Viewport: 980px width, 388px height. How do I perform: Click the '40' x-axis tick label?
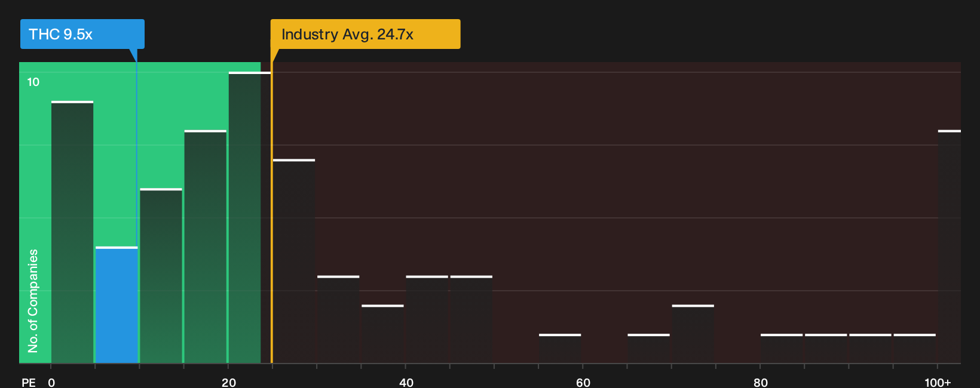tap(406, 383)
